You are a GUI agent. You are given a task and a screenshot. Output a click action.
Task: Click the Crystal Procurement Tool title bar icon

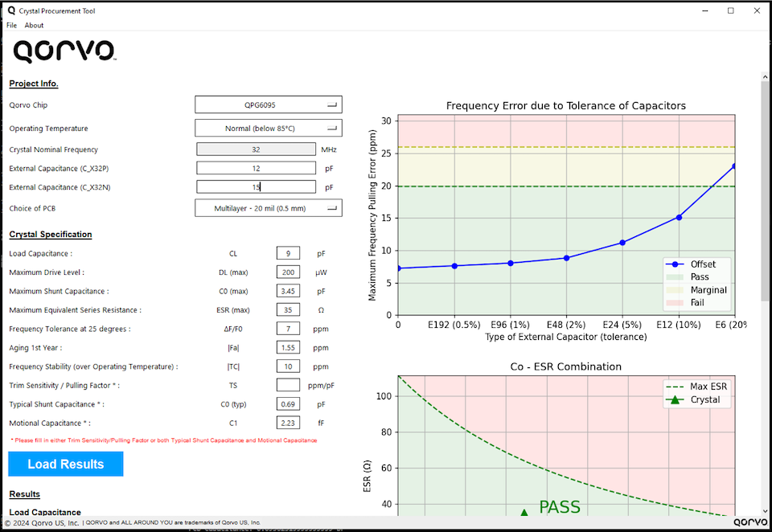coord(10,10)
